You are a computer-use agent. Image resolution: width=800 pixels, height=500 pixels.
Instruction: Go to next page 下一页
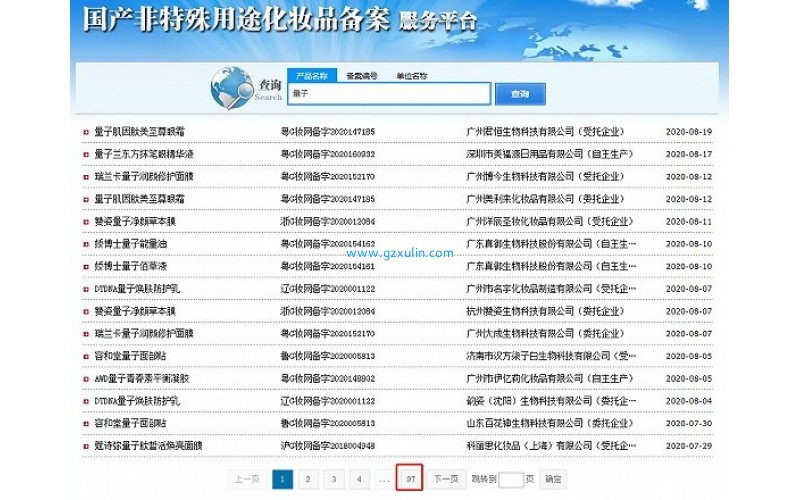[446, 479]
